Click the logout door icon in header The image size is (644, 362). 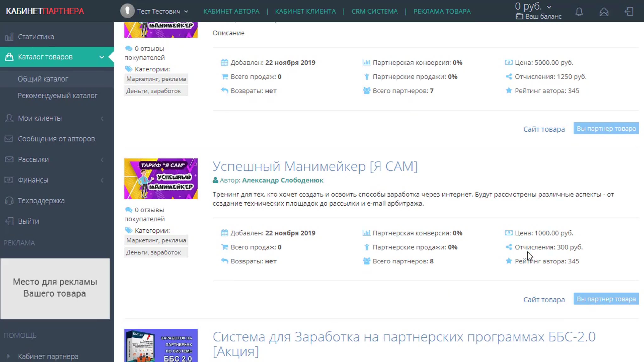tap(629, 11)
